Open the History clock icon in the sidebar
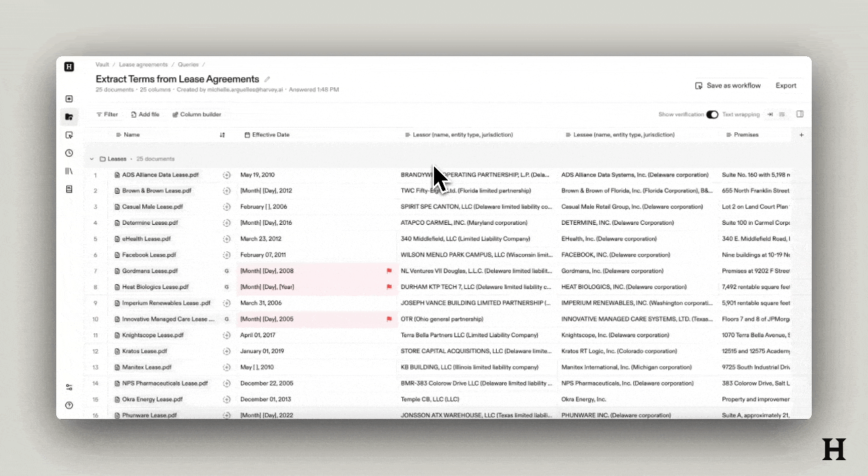 [69, 153]
